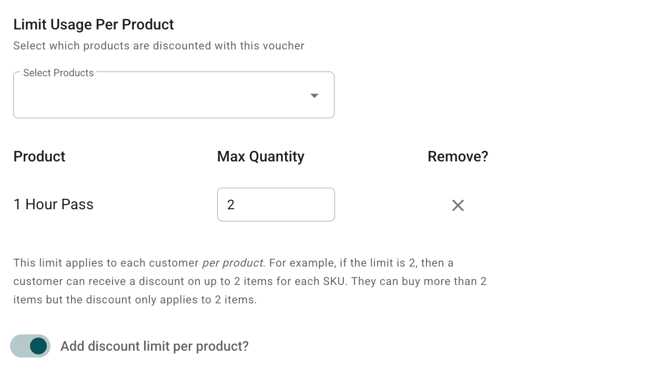
Task: Click the Add discount limit per product label
Action: 154,346
